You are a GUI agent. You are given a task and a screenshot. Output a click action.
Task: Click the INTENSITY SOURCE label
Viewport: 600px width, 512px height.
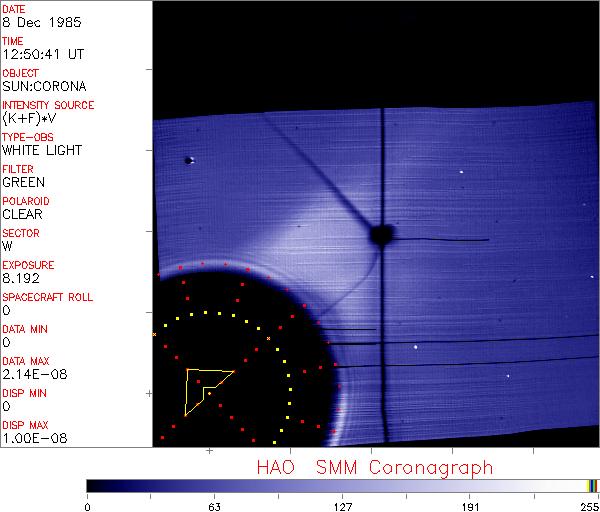(x=48, y=105)
